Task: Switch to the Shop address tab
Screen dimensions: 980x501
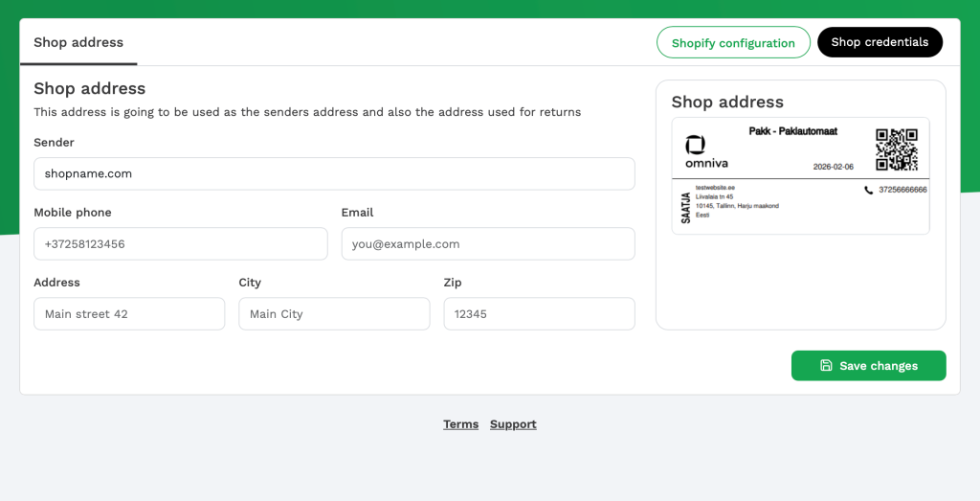Action: (x=78, y=43)
